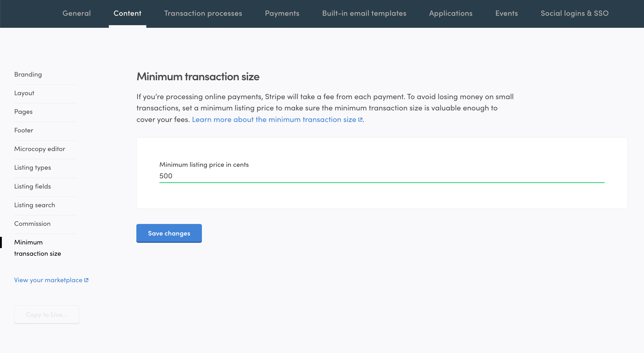Go to Listing search settings

coord(35,205)
